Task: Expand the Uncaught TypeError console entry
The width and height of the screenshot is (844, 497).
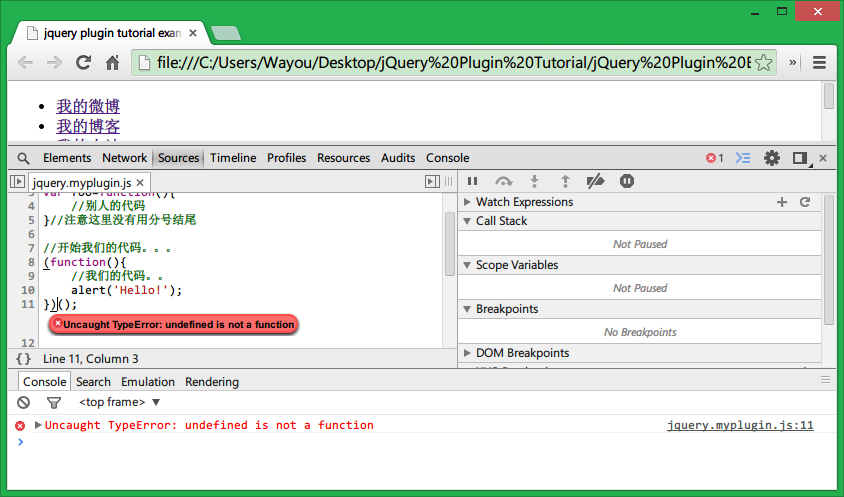Action: [38, 425]
